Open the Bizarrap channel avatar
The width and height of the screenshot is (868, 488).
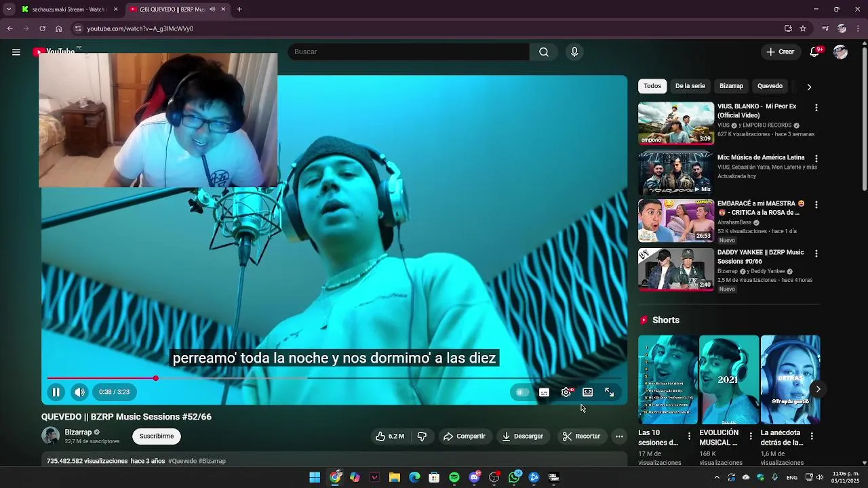pos(50,436)
